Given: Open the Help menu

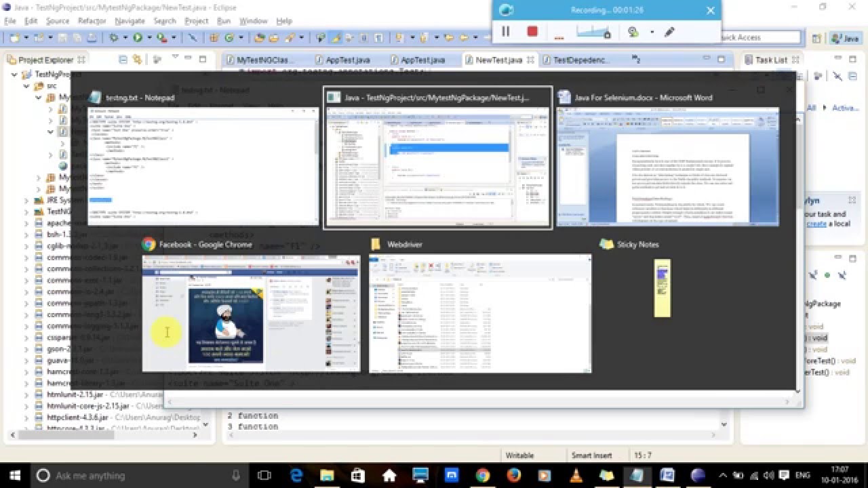Looking at the screenshot, I should point(284,21).
